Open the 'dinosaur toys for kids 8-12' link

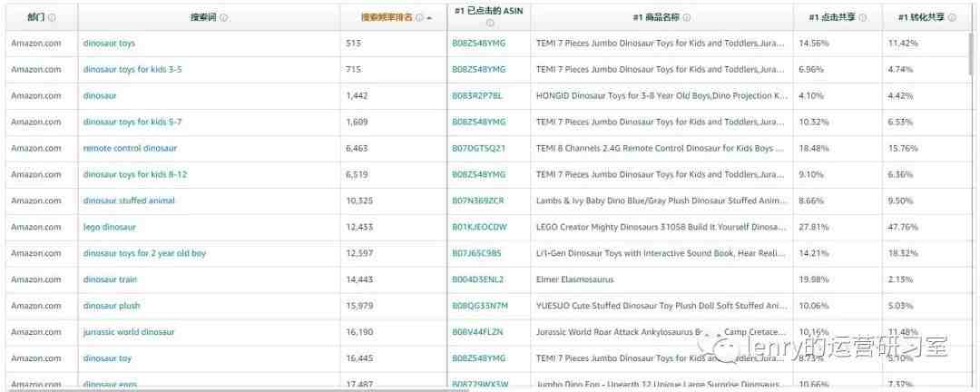coord(135,174)
